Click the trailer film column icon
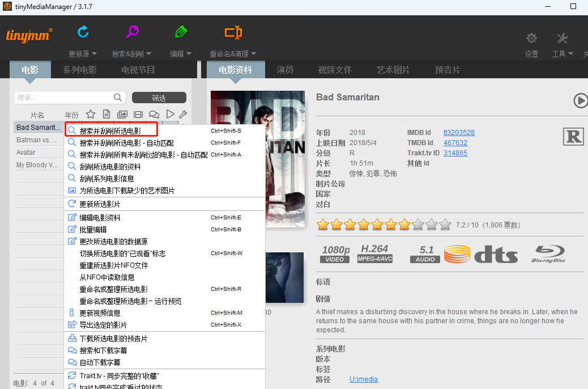The image size is (588, 389). coord(138,114)
